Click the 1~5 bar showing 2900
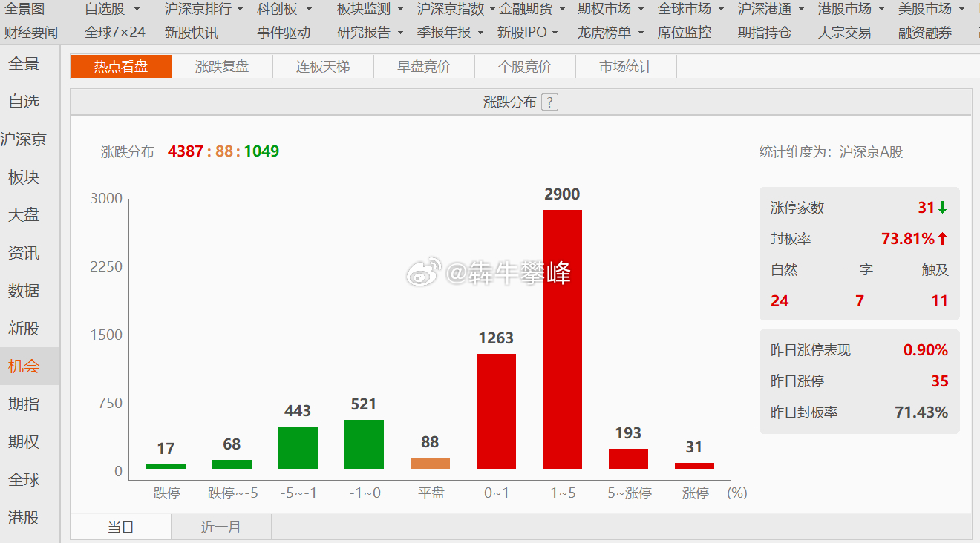This screenshot has width=980, height=543. pos(562,339)
